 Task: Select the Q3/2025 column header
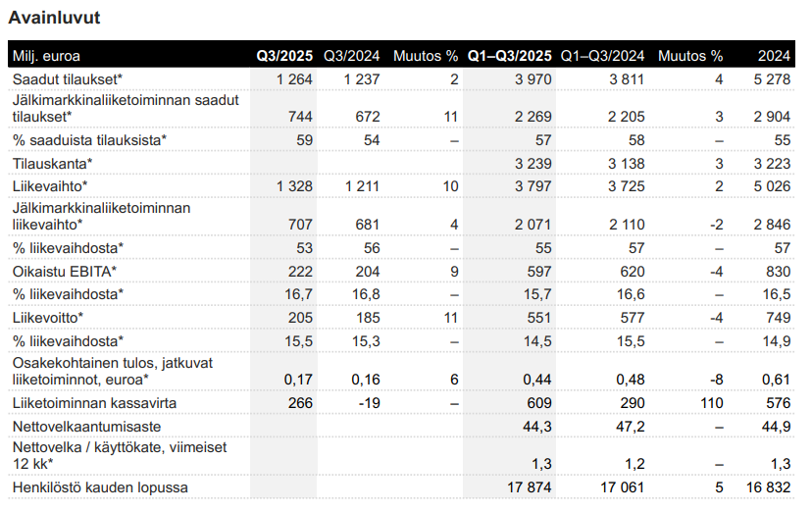click(282, 55)
